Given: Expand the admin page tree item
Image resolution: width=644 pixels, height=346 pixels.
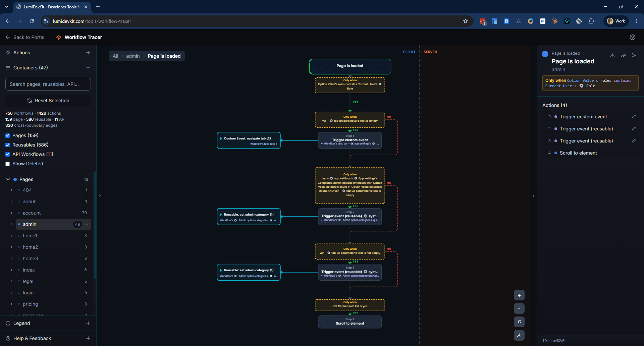Looking at the screenshot, I should point(11,224).
